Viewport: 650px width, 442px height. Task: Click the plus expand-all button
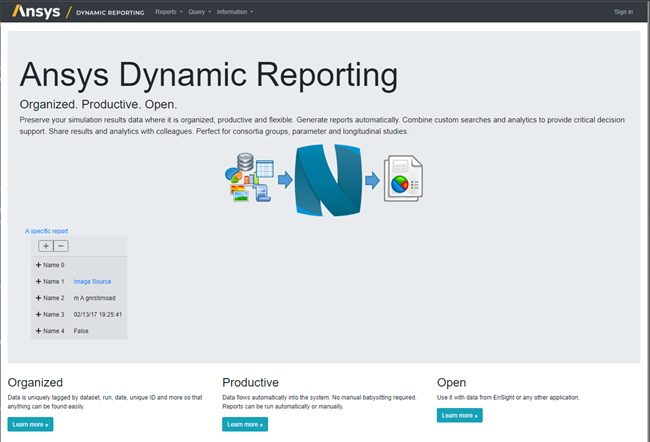pyautogui.click(x=45, y=246)
